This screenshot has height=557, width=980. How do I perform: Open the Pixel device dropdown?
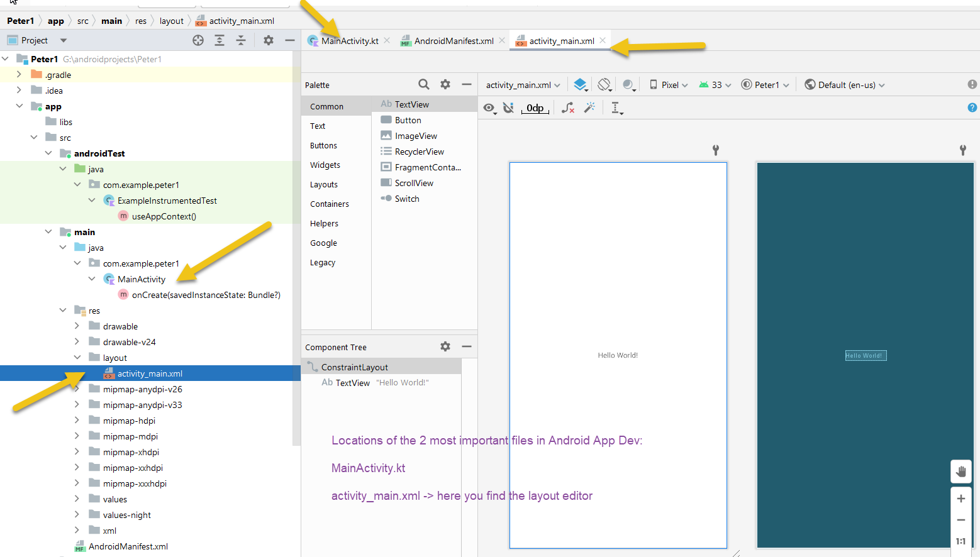tap(669, 85)
